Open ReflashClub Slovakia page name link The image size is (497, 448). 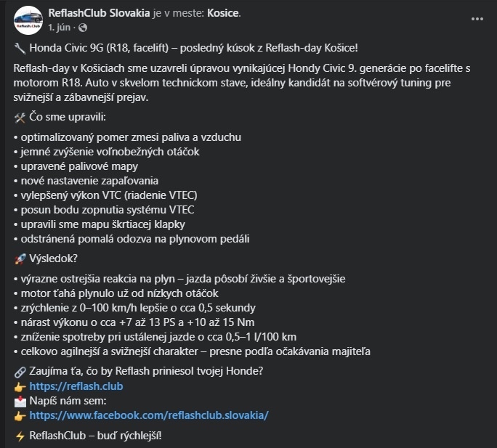click(x=99, y=14)
